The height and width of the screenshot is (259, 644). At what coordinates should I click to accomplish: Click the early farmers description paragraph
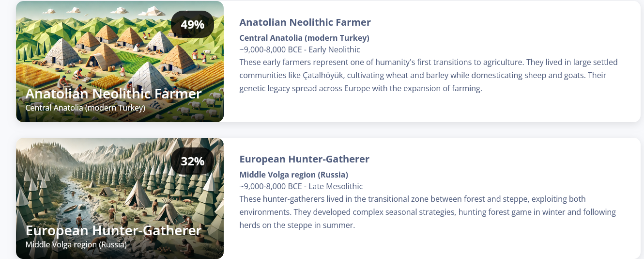coord(429,76)
